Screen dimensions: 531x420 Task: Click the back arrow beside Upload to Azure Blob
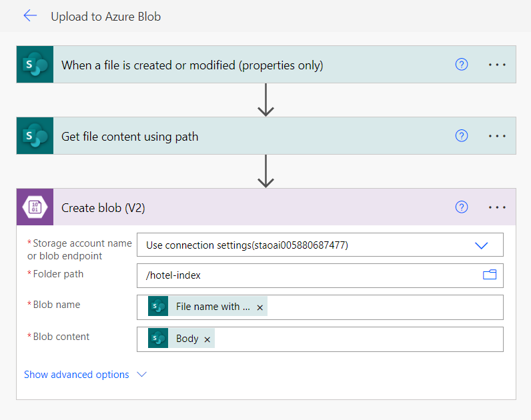click(30, 16)
